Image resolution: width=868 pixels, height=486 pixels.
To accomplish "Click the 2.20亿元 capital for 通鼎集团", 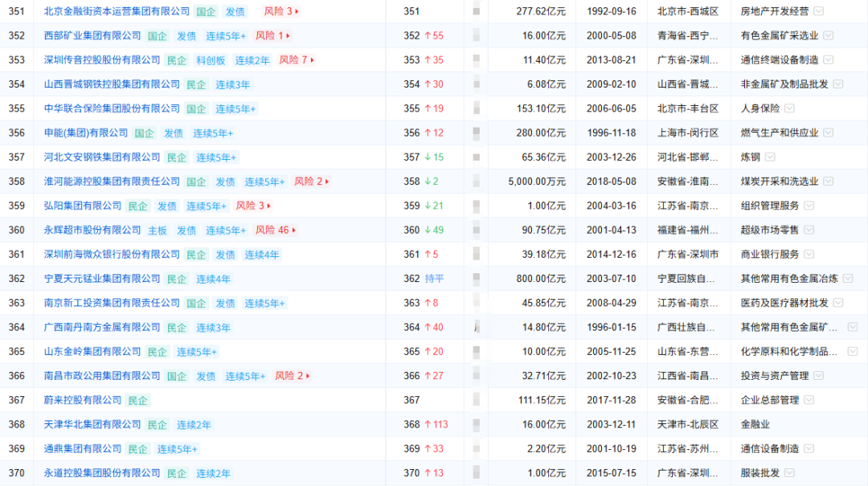I will [546, 449].
